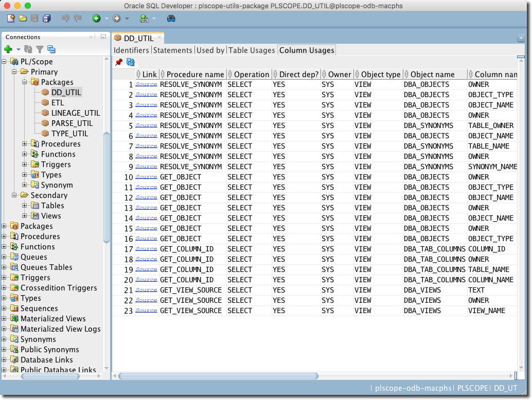Viewport: 532px width, 400px height.
Task: Select the Queues Tables tree node
Action: pos(46,267)
